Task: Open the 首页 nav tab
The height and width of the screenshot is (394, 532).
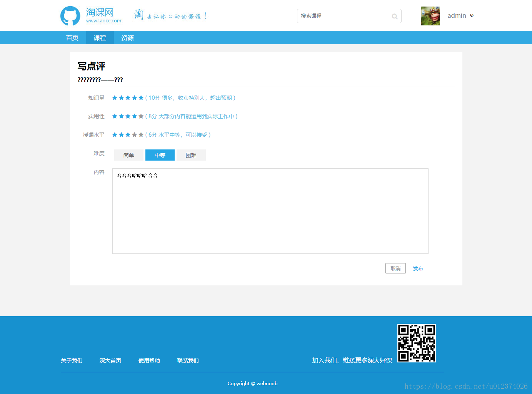Action: tap(72, 38)
